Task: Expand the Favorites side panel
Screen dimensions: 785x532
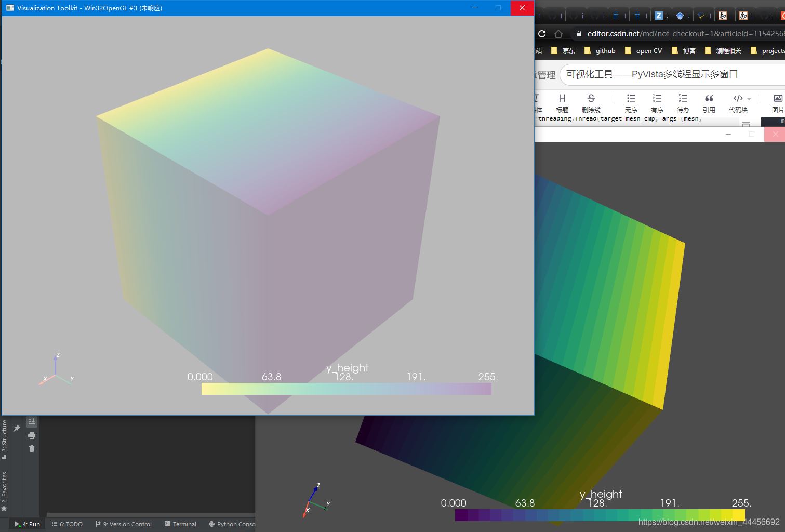Action: coord(4,491)
